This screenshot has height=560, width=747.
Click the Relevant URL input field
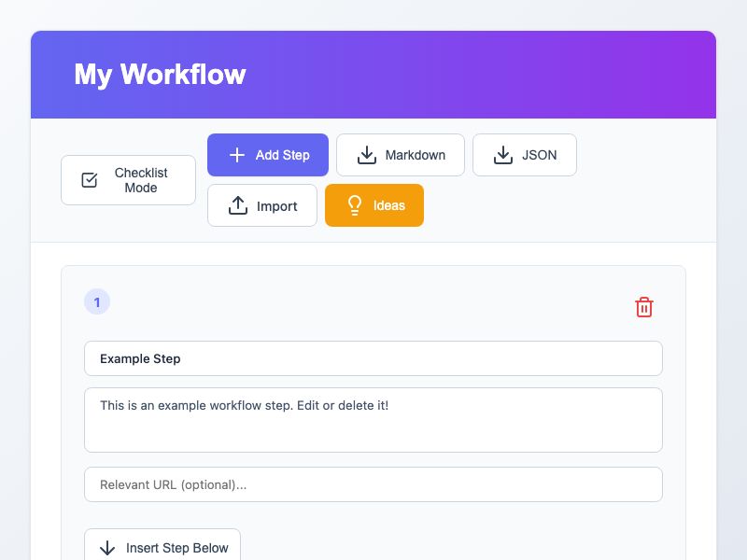tap(373, 484)
